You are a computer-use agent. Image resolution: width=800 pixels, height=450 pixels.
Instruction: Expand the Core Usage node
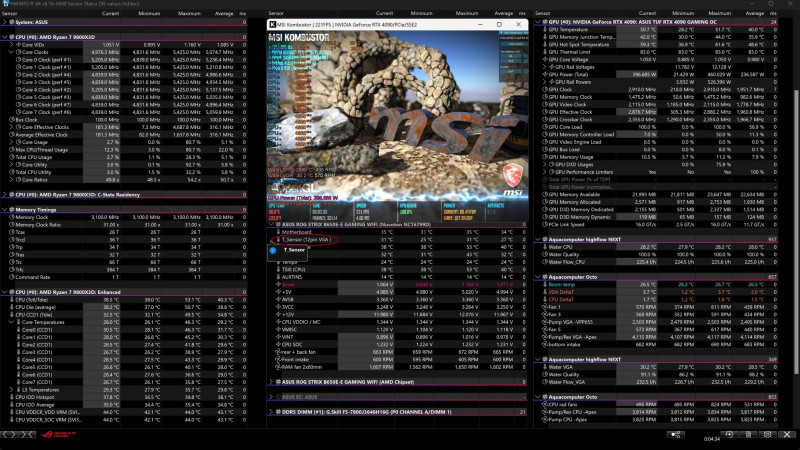coord(11,142)
